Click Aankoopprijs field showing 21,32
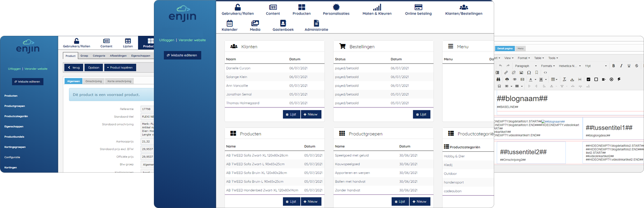644x208 pixels. 147,141
